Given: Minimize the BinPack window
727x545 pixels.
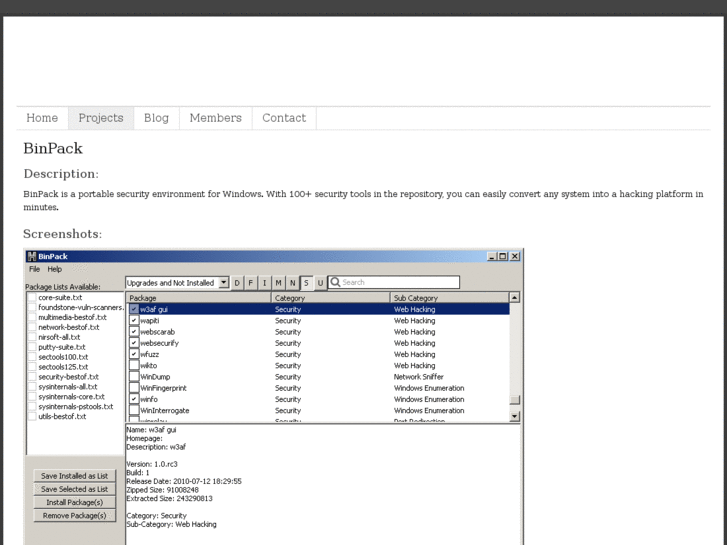Looking at the screenshot, I should coord(492,256).
